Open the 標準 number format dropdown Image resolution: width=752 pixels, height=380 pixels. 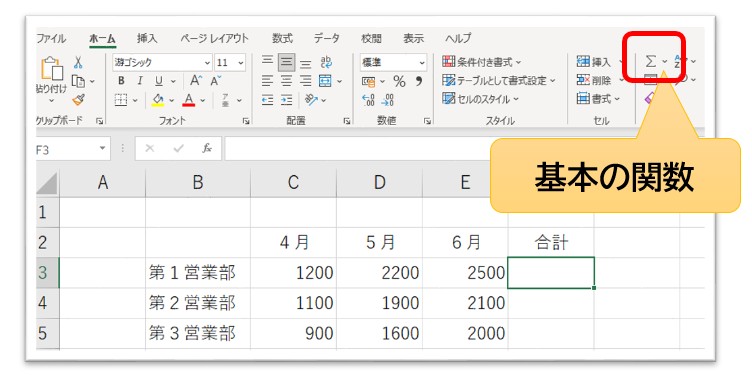[x=422, y=63]
